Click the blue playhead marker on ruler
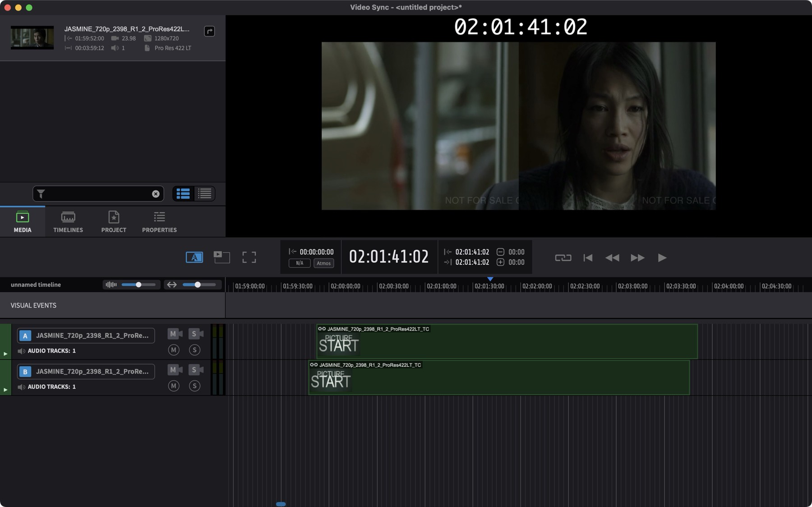The width and height of the screenshot is (812, 507). [x=490, y=279]
